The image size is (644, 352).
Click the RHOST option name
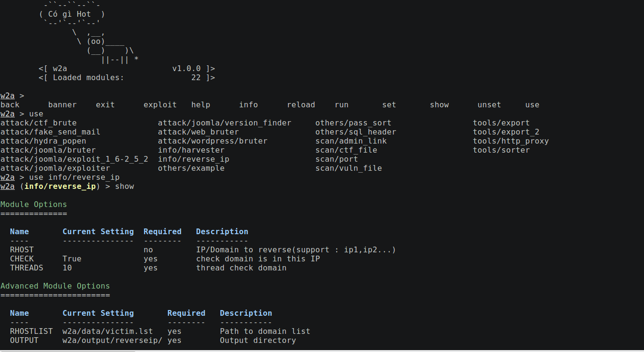22,250
